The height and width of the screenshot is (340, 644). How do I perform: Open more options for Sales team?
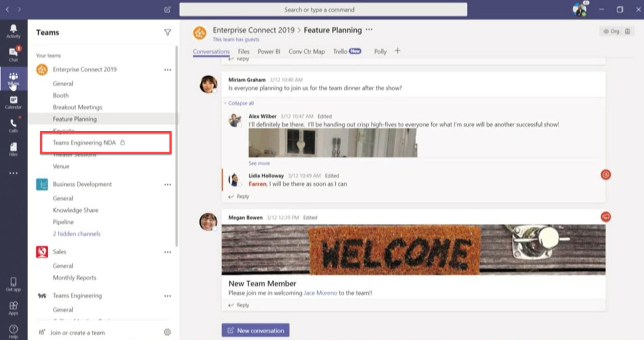(x=168, y=252)
